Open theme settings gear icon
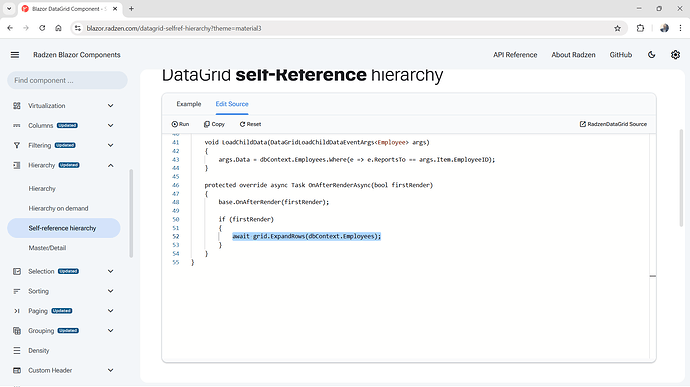The height and width of the screenshot is (387, 690). click(675, 55)
